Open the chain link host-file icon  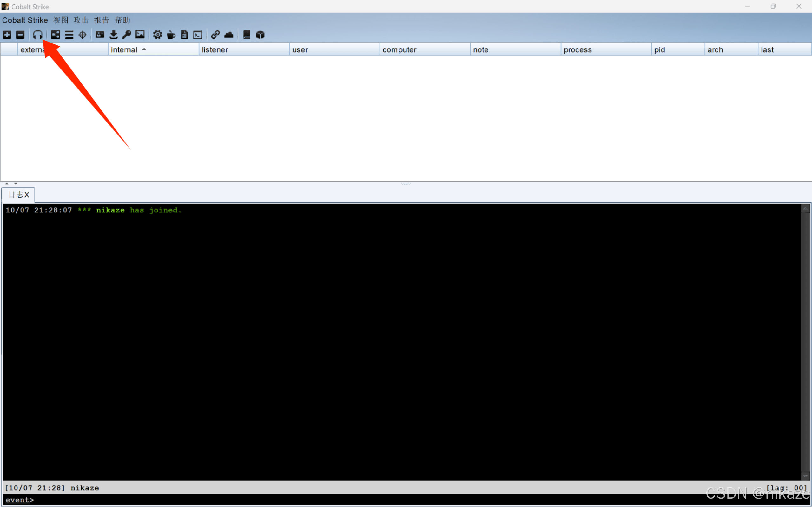click(x=215, y=35)
